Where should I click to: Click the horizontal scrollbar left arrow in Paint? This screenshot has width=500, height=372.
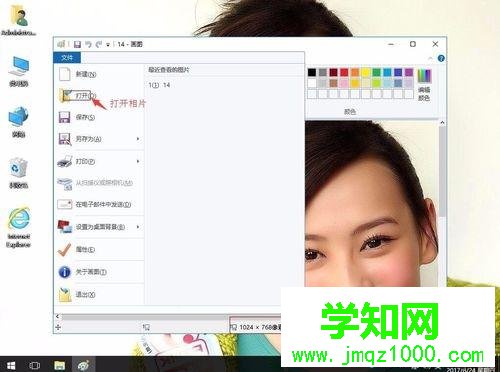click(57, 316)
